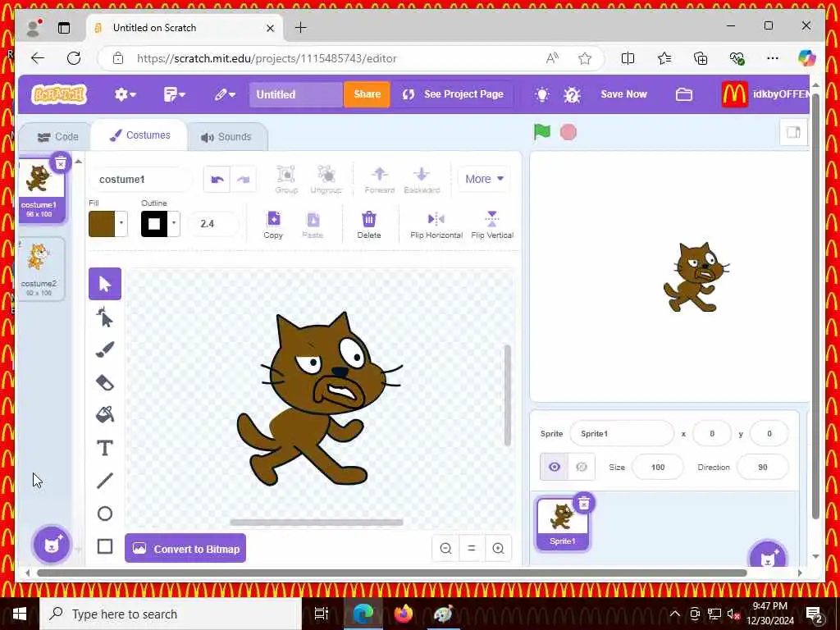The width and height of the screenshot is (840, 630).
Task: Move shape Backward one layer
Action: click(x=422, y=180)
